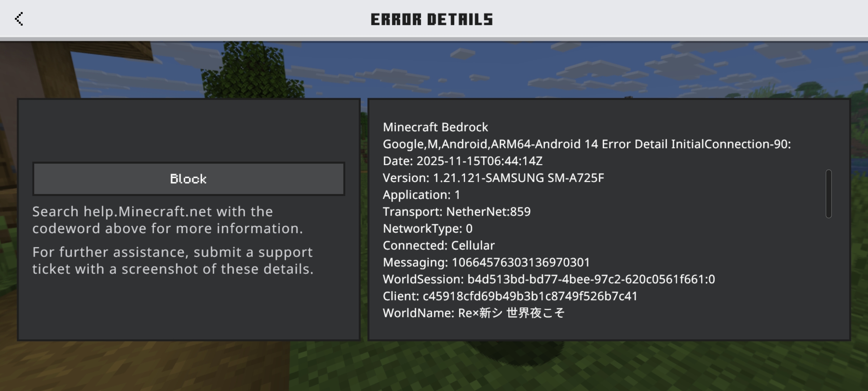
Task: Select the Date timestamp line
Action: (463, 161)
